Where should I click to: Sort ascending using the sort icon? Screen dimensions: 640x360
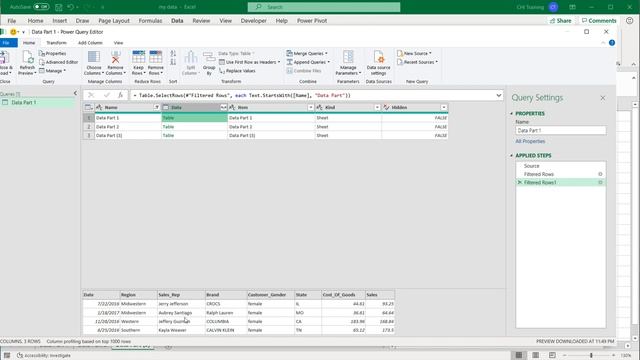173,53
